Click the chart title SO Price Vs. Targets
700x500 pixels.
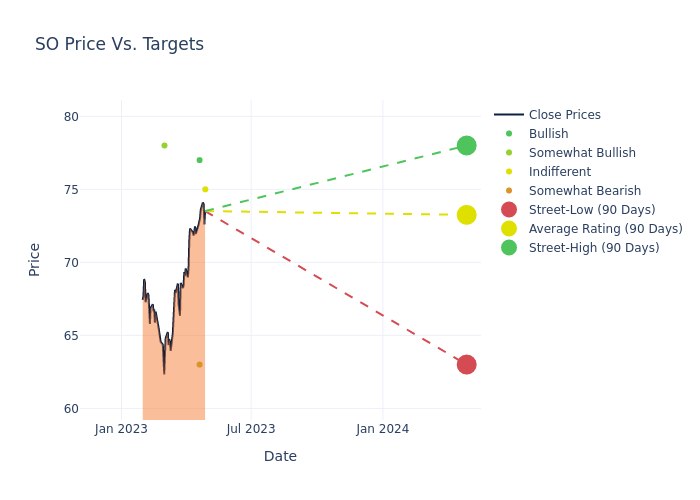click(x=119, y=45)
